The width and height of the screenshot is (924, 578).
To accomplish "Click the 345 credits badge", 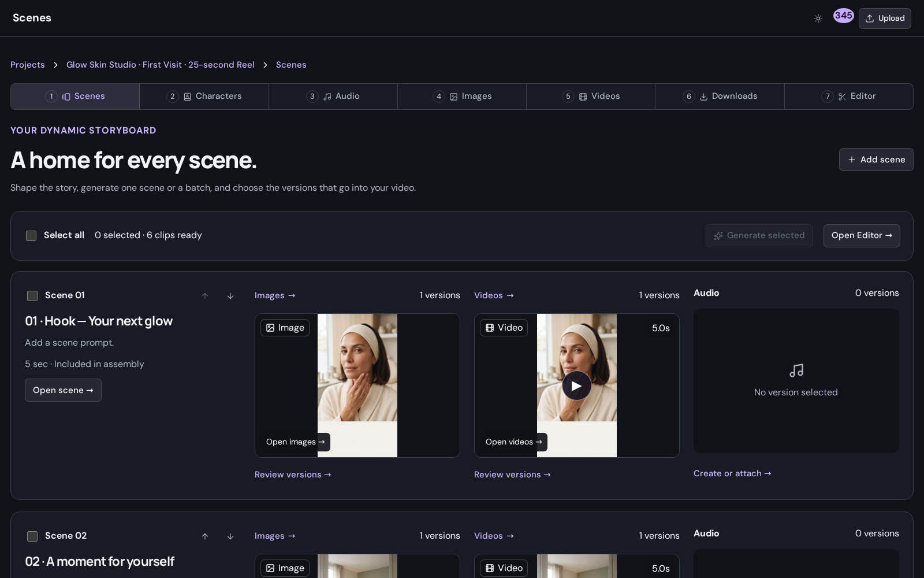I will click(844, 16).
